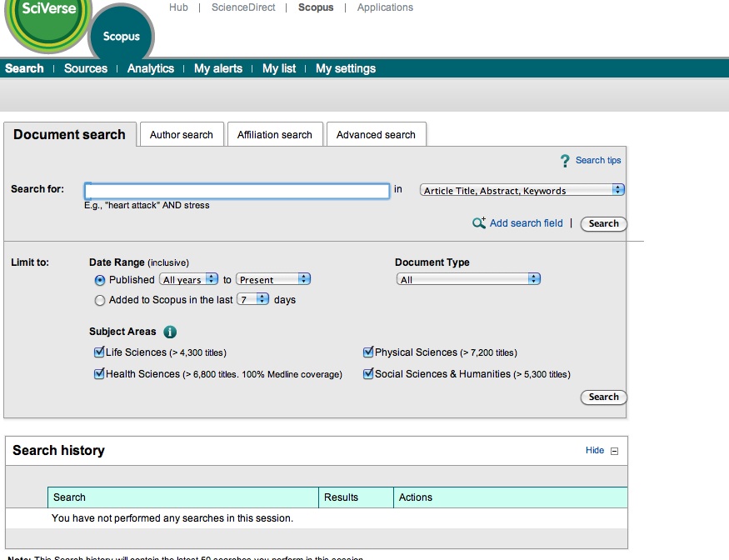The image size is (729, 560).
Task: Go to the Hub link
Action: coord(178,7)
